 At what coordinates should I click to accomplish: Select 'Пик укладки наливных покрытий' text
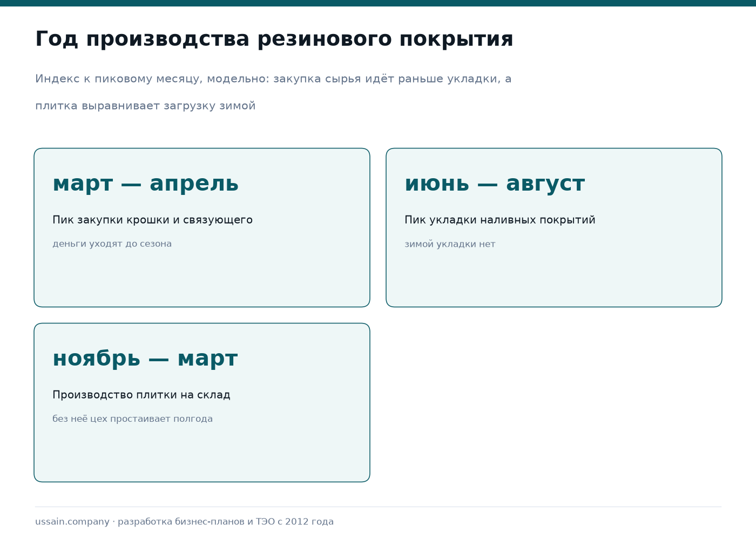point(500,220)
